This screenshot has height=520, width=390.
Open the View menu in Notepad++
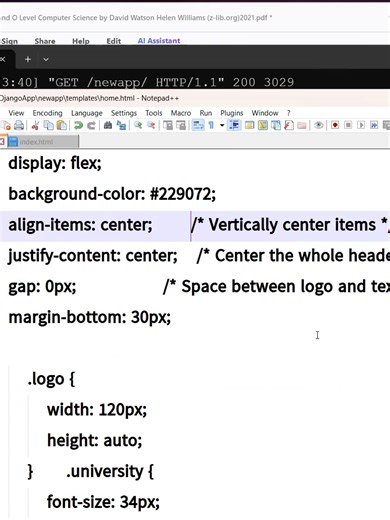16,113
